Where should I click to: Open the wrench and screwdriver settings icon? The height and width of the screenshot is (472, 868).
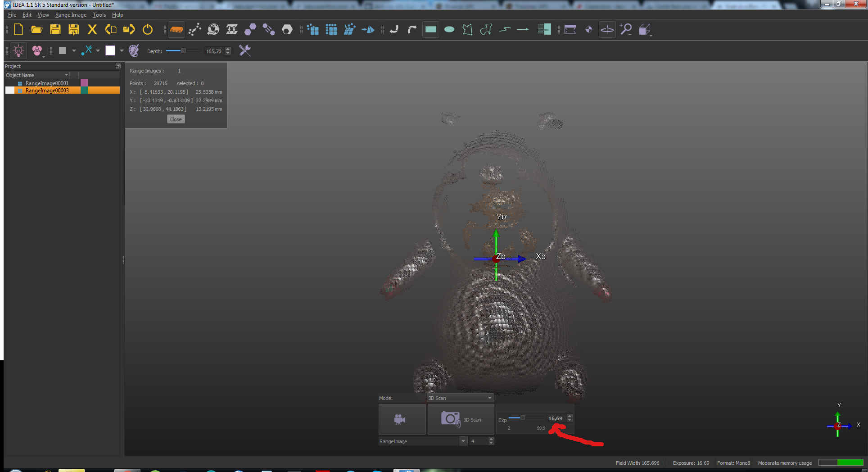click(244, 50)
